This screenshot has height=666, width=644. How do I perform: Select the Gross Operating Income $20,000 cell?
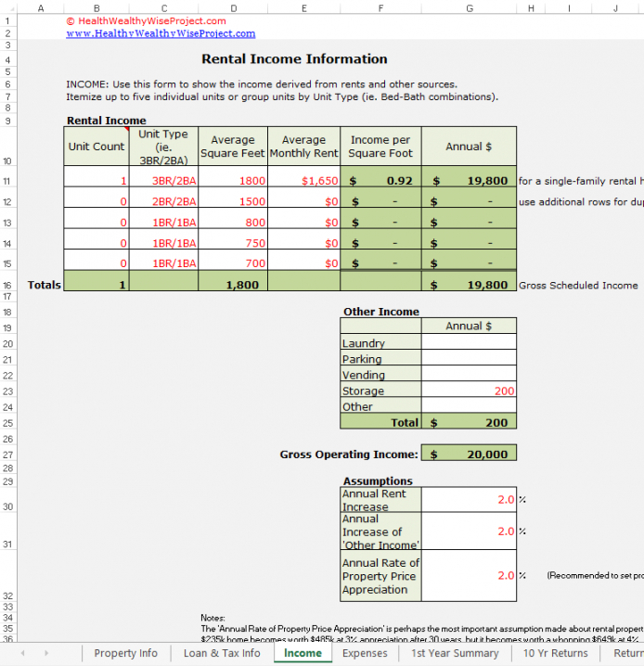click(469, 454)
